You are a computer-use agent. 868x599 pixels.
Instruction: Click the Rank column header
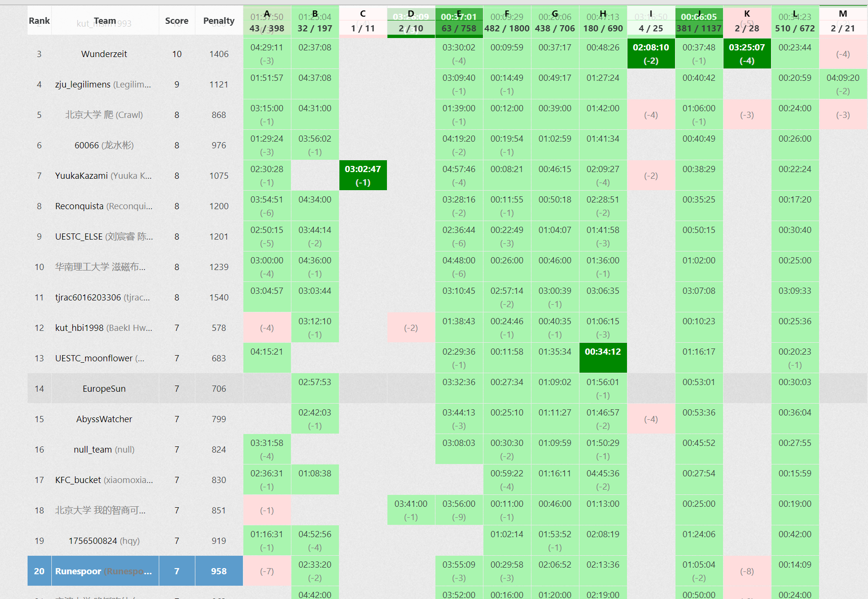point(39,21)
